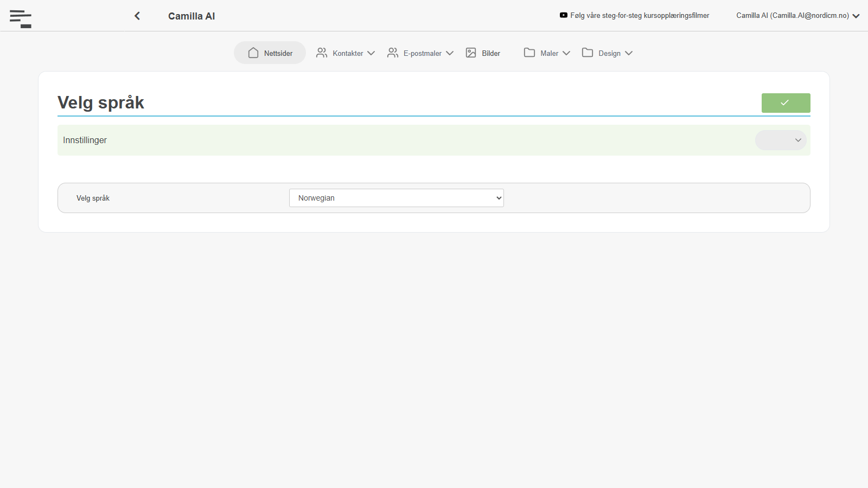Open the E-postmaler menu

point(420,53)
